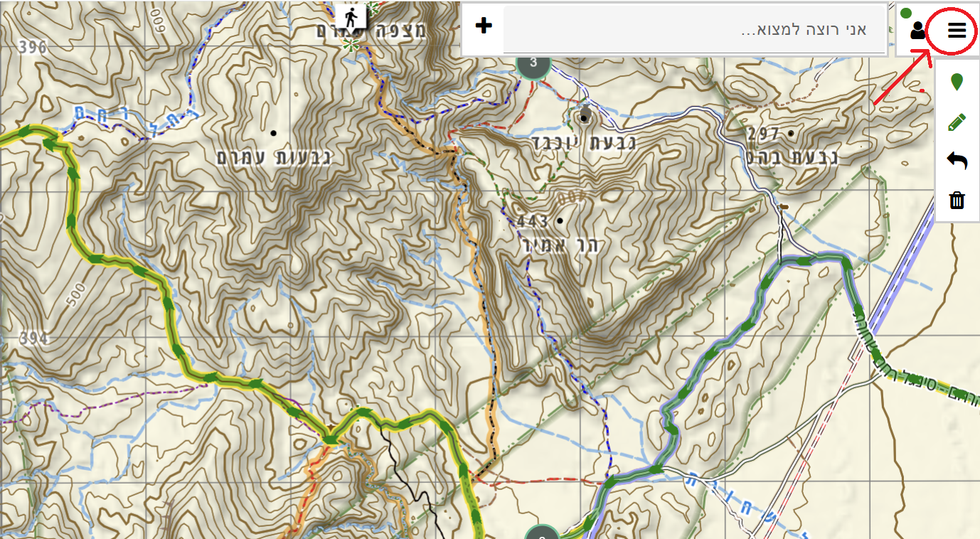Select the green map marker tool
980x539 pixels.
957,82
